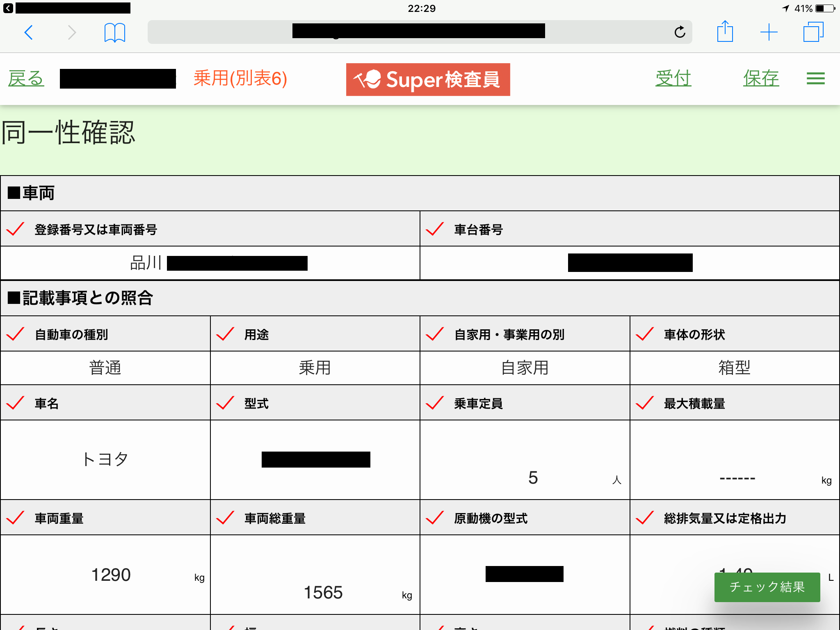Image resolution: width=840 pixels, height=630 pixels.
Task: Select the 車両重量 value 1290
Action: click(111, 575)
